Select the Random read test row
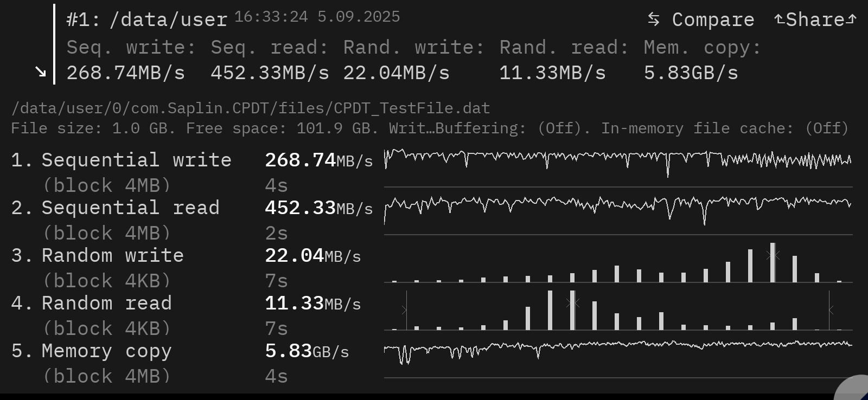 tap(432, 315)
